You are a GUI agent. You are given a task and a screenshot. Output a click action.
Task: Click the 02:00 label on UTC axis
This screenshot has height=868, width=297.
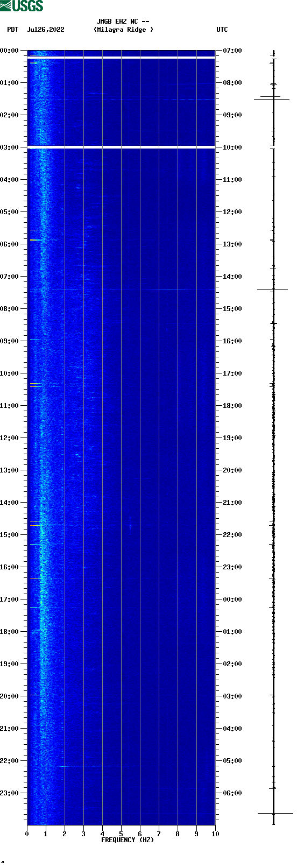(x=232, y=664)
